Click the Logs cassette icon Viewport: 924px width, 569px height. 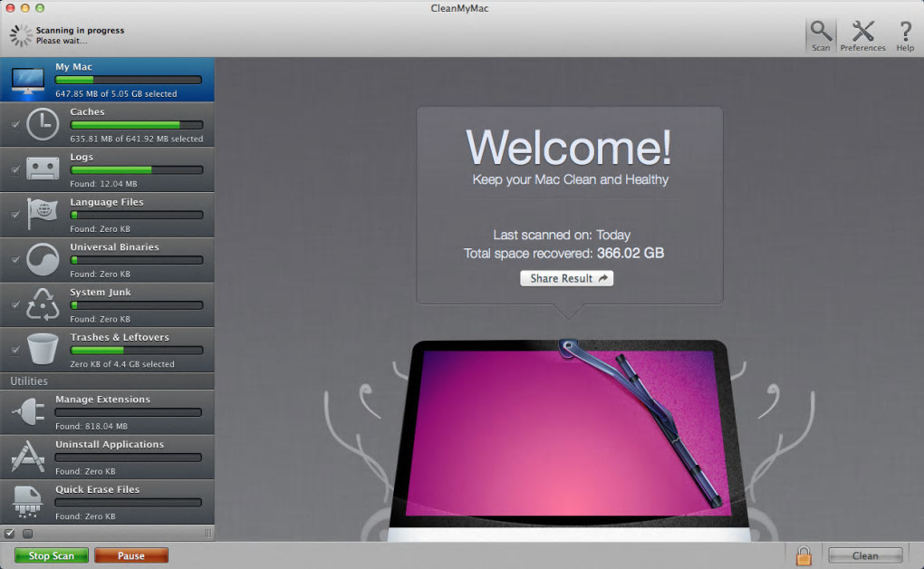pyautogui.click(x=43, y=169)
